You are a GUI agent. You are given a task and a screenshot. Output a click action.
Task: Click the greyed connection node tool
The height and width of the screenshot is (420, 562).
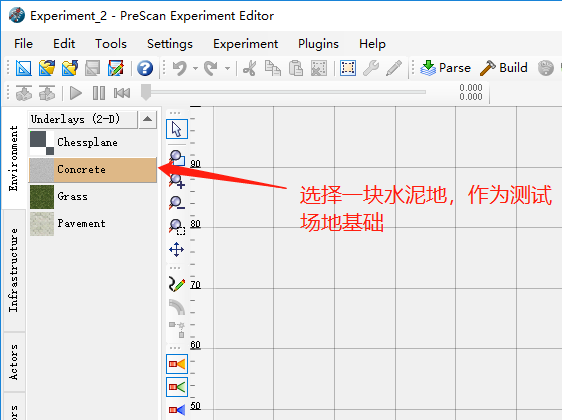click(177, 330)
